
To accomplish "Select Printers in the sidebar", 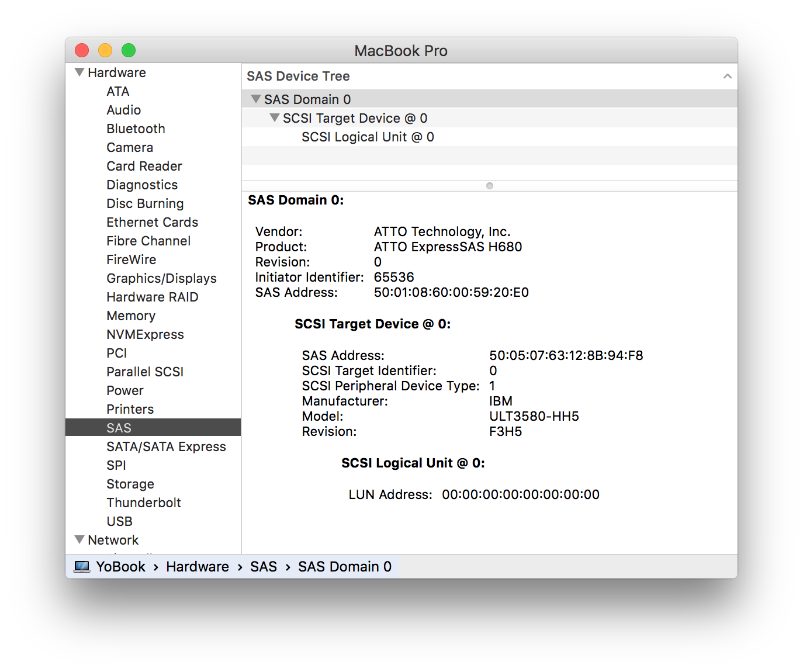I will (x=130, y=409).
